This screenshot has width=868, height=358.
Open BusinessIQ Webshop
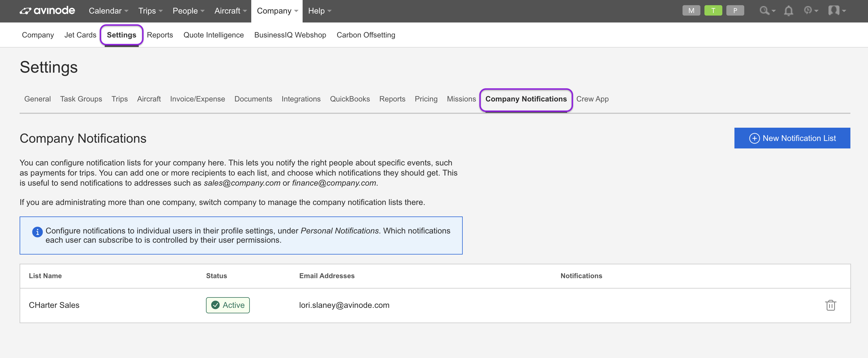coord(290,35)
